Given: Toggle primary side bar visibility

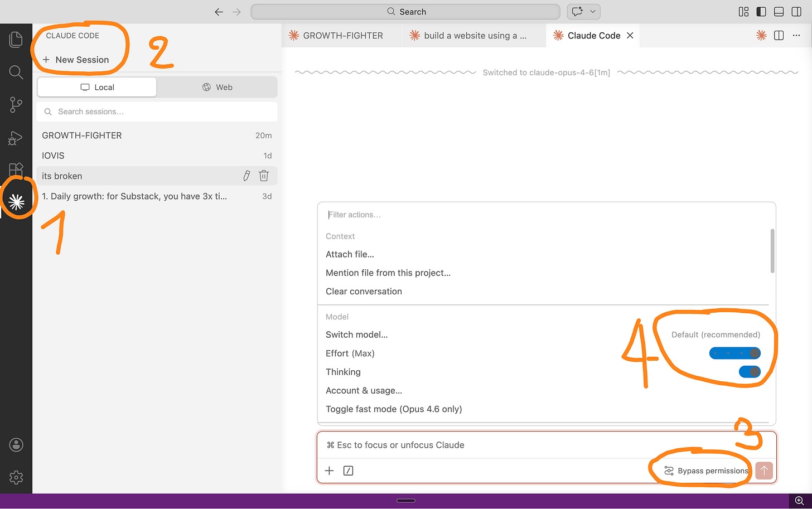Looking at the screenshot, I should 761,12.
